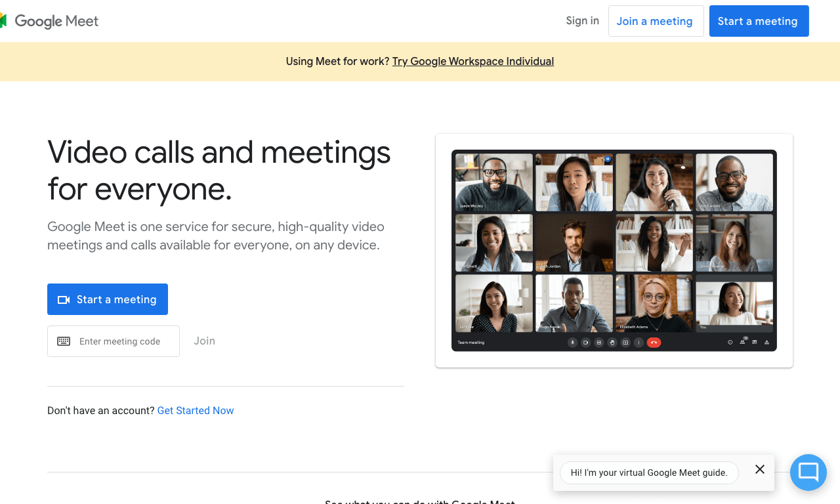Focus the Enter meeting code field
840x504 pixels.
coord(114,341)
